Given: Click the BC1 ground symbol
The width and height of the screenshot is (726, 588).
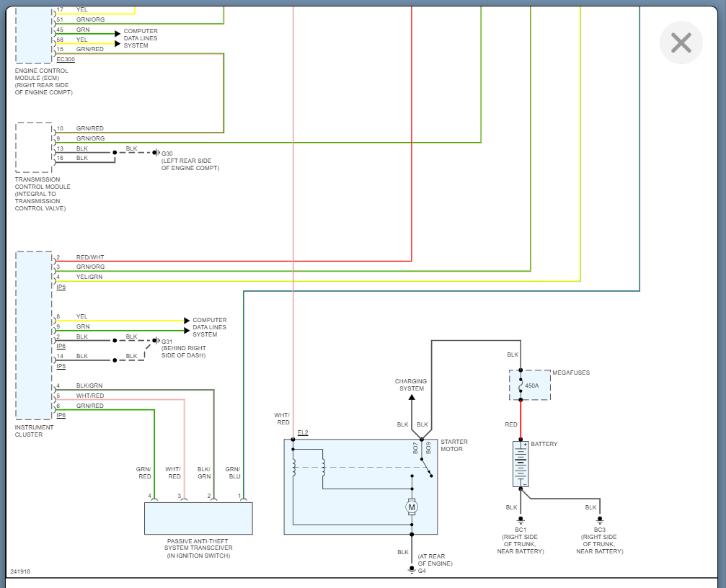Looking at the screenshot, I should (x=521, y=520).
